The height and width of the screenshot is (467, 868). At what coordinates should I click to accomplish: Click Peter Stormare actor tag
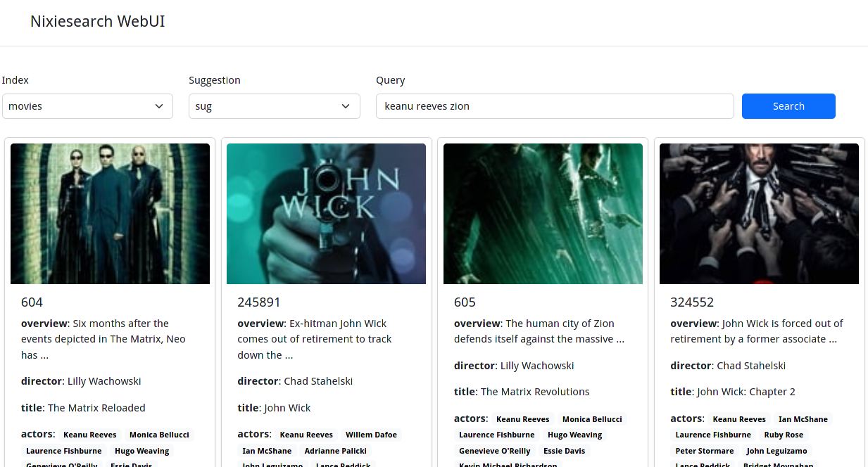click(705, 451)
